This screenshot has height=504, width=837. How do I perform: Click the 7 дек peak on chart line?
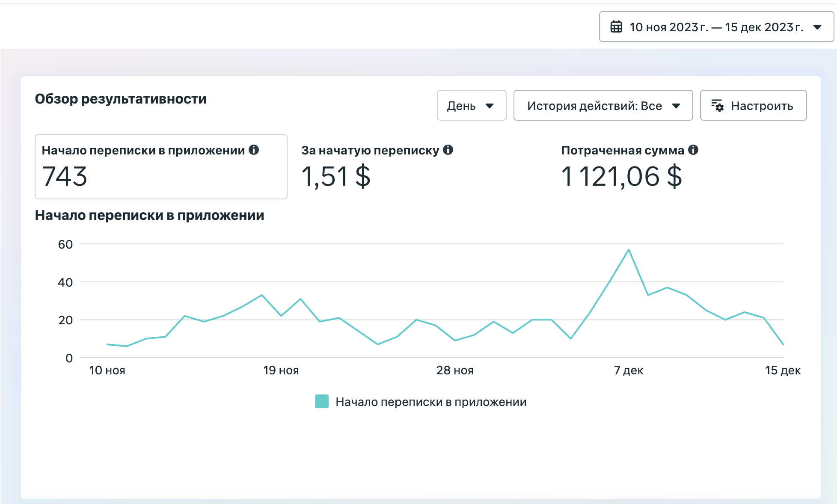tap(628, 249)
